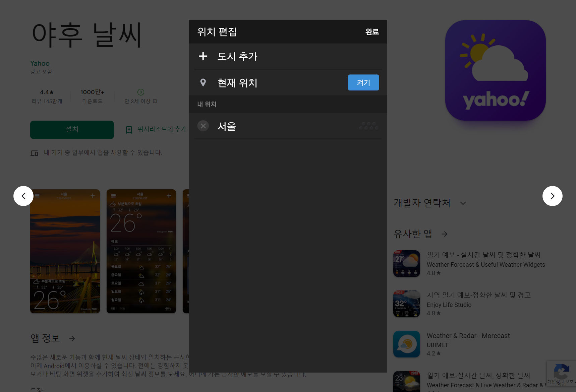The image size is (576, 392).
Task: Click the 앱 정보 heading
Action: click(45, 338)
